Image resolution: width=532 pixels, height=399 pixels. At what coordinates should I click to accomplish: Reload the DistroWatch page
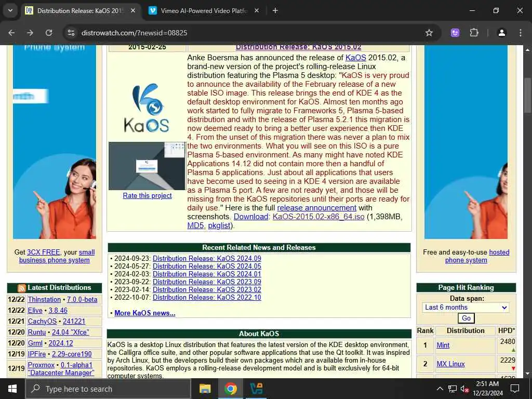[49, 33]
